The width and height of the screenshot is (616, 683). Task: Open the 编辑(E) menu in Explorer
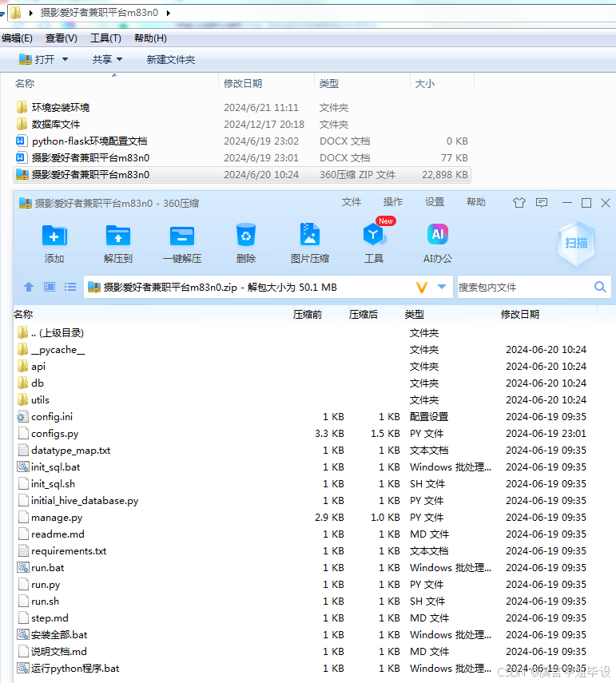17,38
